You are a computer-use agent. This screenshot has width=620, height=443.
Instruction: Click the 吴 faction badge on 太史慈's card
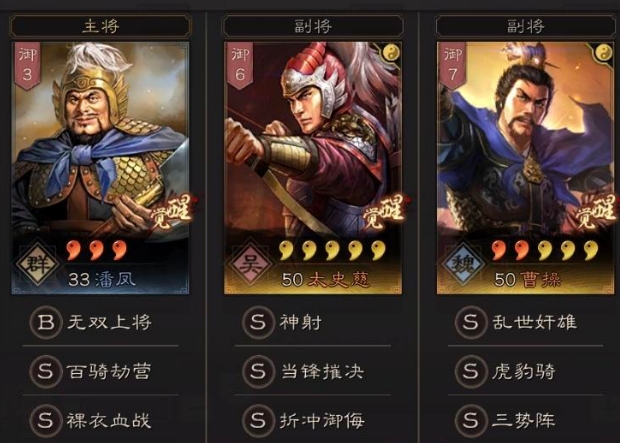pyautogui.click(x=250, y=263)
